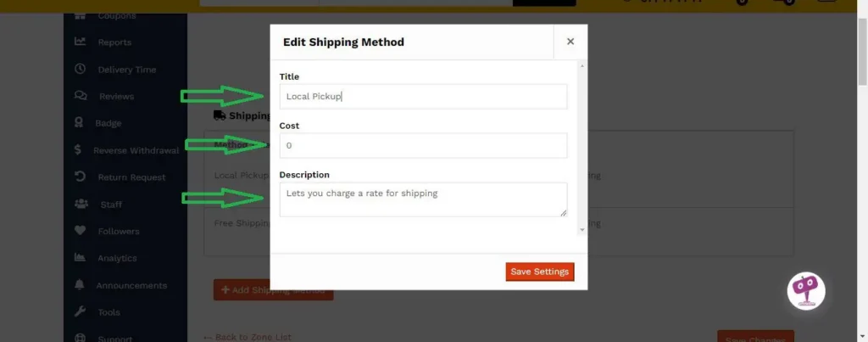Click the Reports chart icon in sidebar
Viewport: 868px width, 342px height.
[80, 42]
